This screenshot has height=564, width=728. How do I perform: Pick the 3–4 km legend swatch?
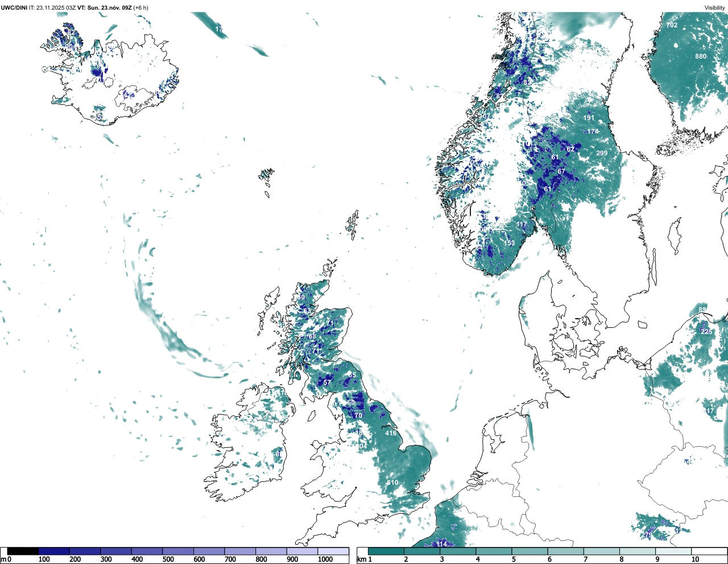(458, 551)
